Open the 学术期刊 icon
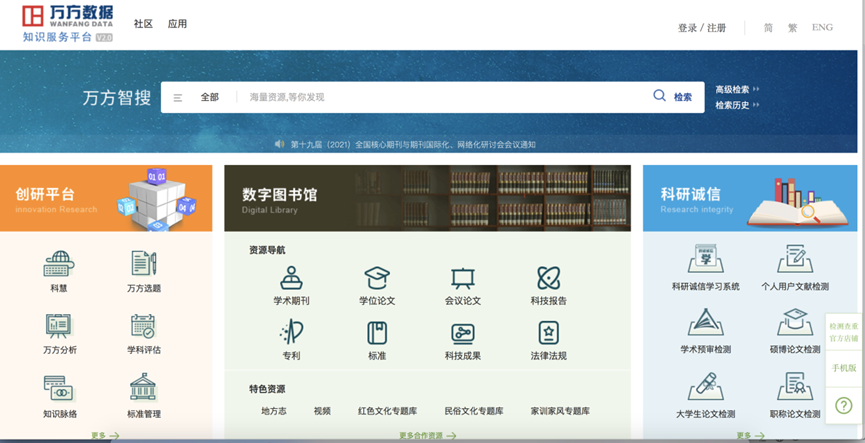Image resolution: width=865 pixels, height=443 pixels. 291,277
